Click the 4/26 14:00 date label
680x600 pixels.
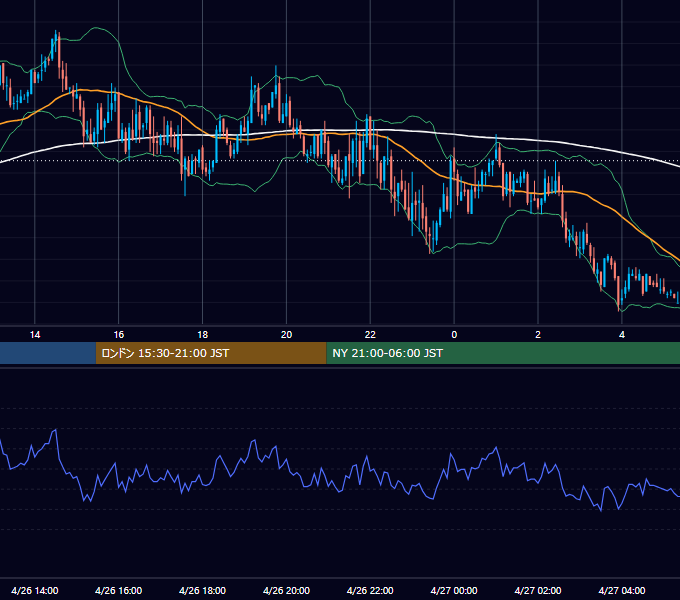pos(35,590)
